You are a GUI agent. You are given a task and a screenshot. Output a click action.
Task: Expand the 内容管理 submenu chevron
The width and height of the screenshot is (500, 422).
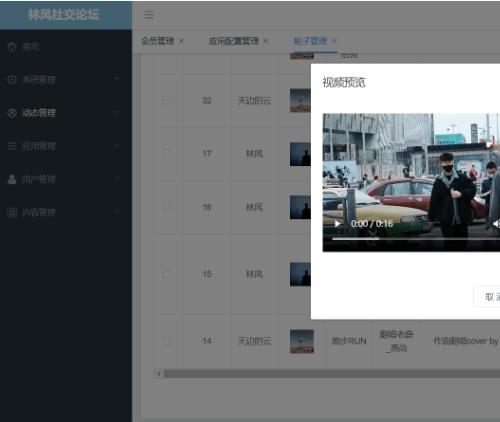pyautogui.click(x=116, y=212)
